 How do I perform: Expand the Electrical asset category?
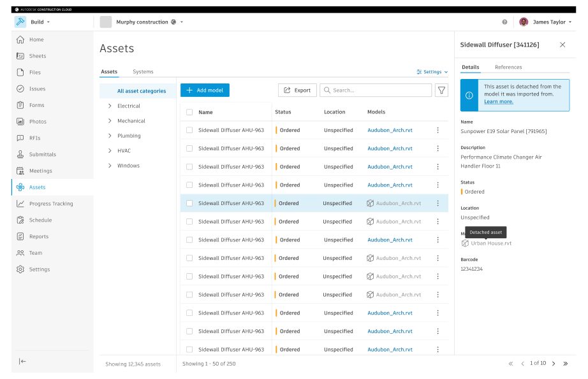coord(110,106)
